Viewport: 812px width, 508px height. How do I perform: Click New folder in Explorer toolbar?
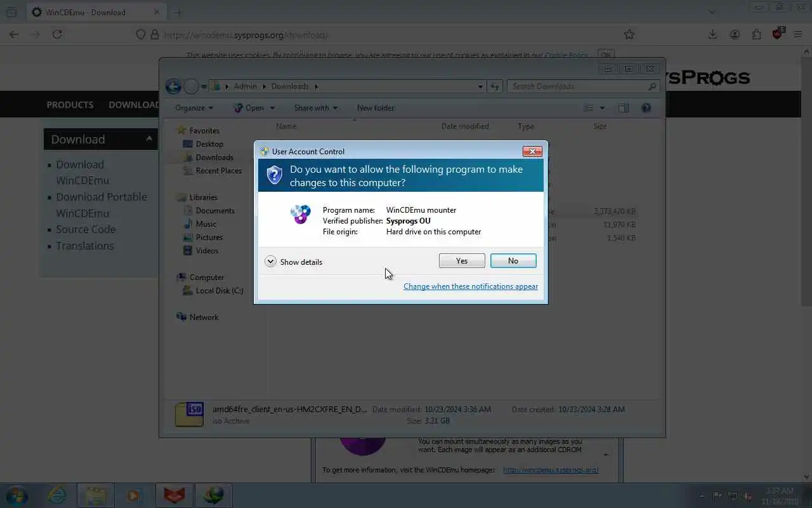click(376, 108)
